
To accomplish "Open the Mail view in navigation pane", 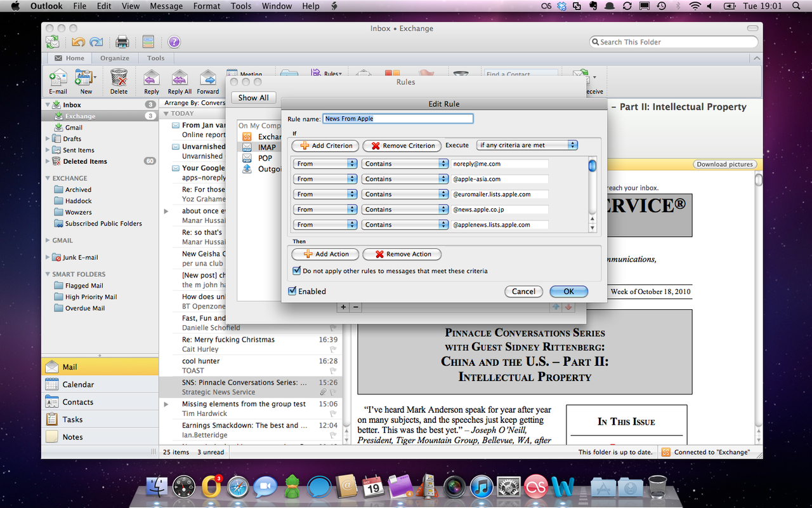I will pos(100,366).
